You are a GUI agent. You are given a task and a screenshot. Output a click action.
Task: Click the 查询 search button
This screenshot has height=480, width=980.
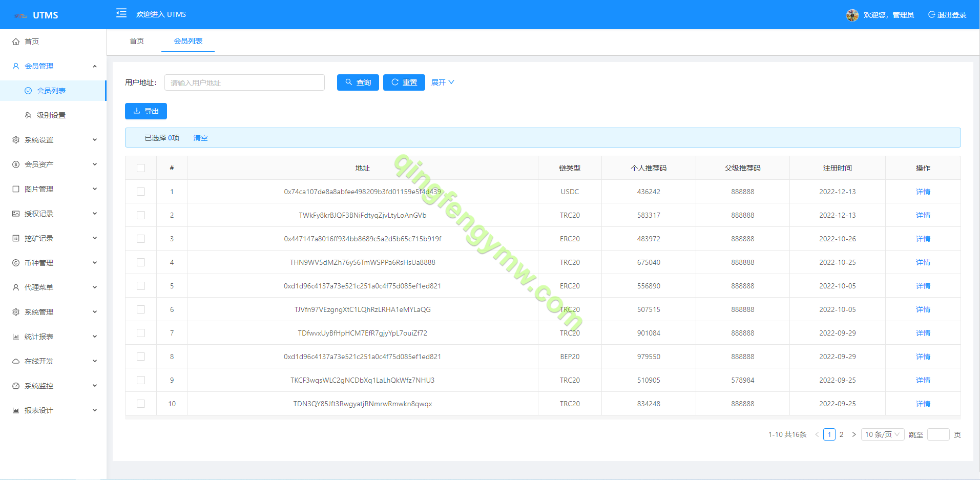(358, 82)
